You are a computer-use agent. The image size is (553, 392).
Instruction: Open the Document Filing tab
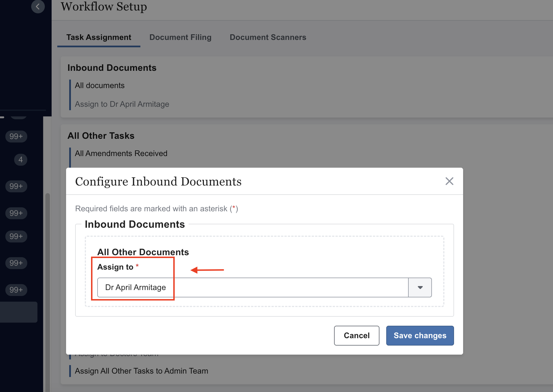(x=180, y=37)
